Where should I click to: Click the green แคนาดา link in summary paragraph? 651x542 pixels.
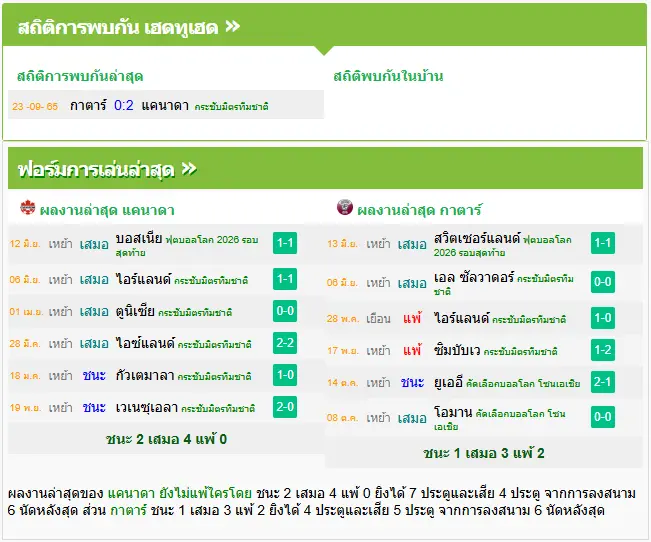pos(131,493)
